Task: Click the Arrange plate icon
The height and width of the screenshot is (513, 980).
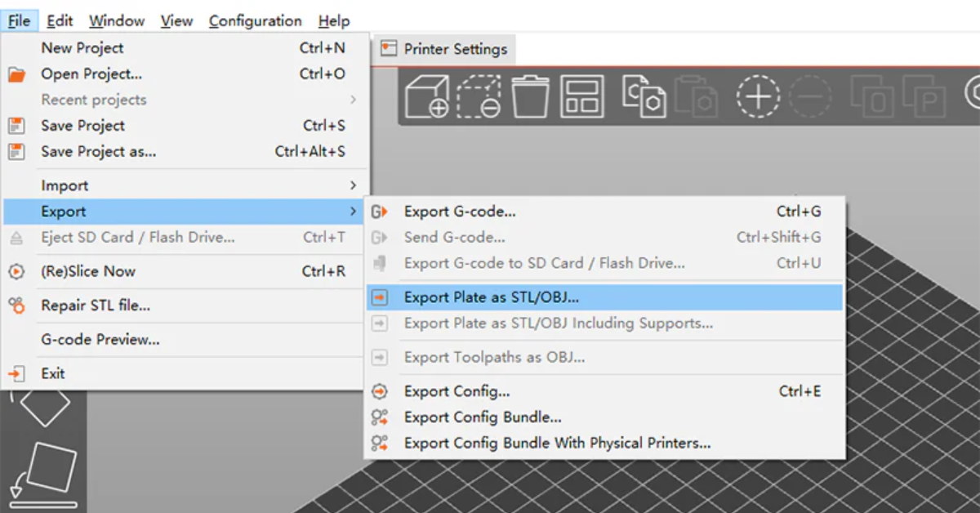Action: click(582, 96)
